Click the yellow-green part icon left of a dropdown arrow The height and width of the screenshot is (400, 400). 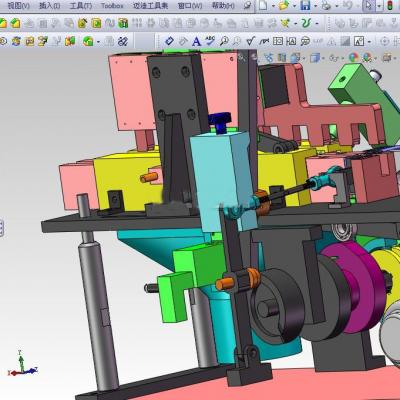[88, 41]
